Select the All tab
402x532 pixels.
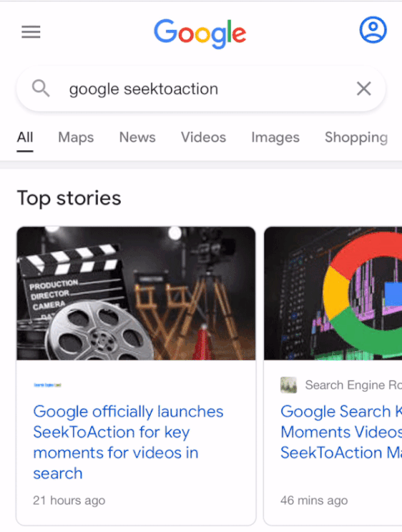25,137
